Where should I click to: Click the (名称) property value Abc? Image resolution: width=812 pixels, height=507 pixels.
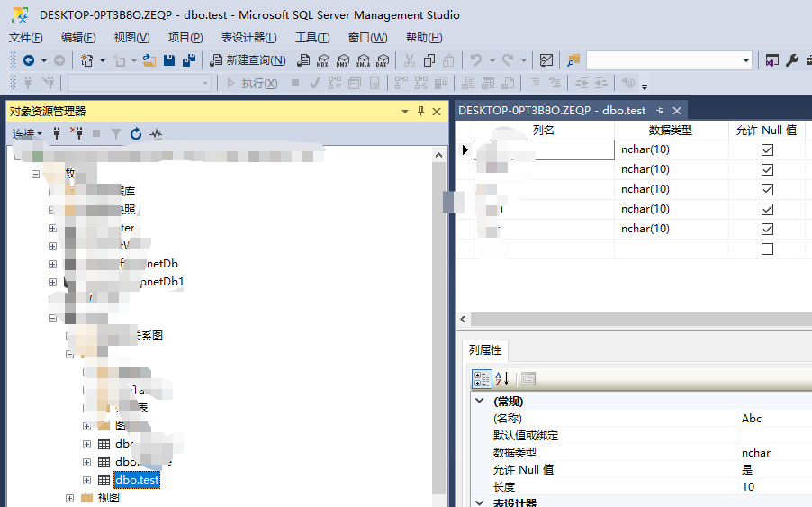[x=752, y=419]
